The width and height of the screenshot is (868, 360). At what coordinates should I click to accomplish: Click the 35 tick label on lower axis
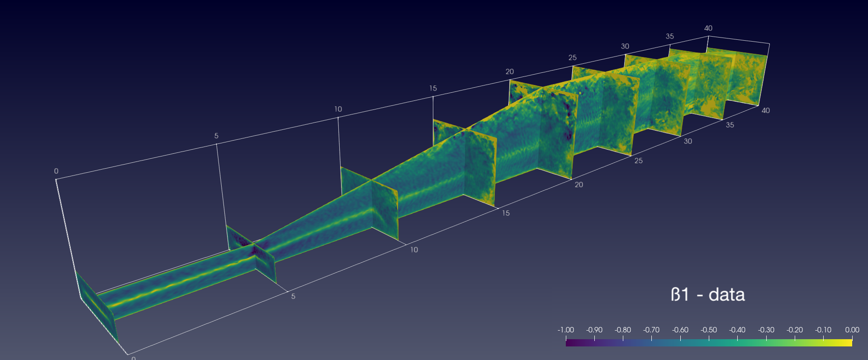coord(730,125)
